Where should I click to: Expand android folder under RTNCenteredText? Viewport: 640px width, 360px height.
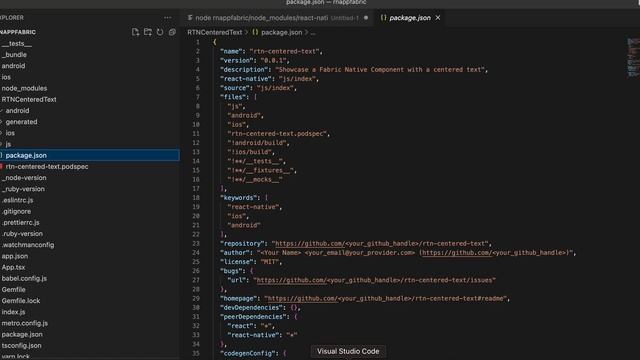coord(17,111)
